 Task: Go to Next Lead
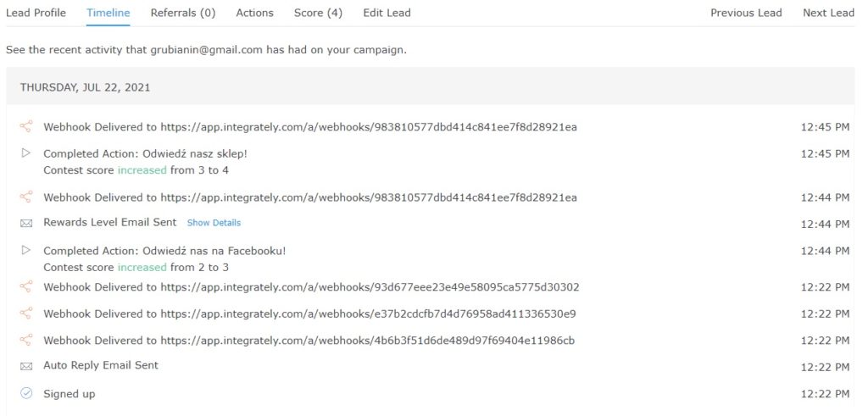(x=829, y=13)
